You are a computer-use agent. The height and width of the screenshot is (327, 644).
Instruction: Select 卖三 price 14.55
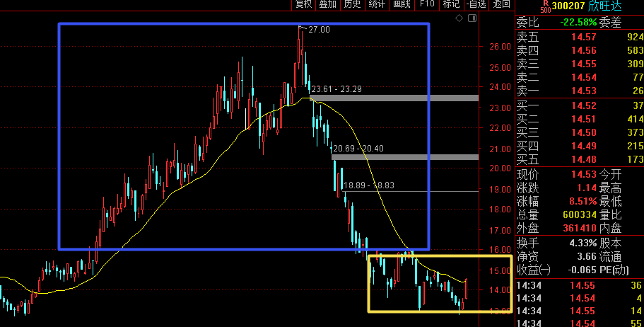584,64
